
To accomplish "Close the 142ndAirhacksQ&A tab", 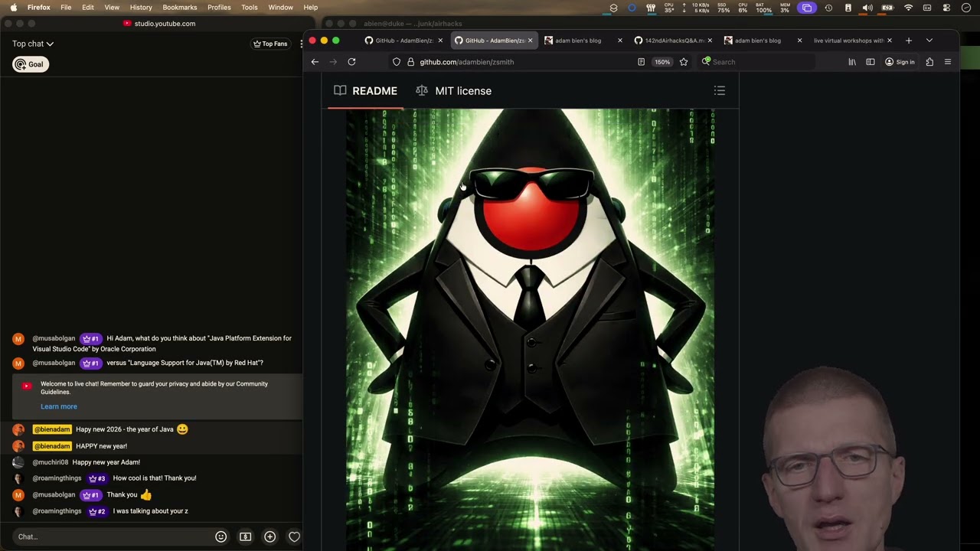I will (710, 41).
